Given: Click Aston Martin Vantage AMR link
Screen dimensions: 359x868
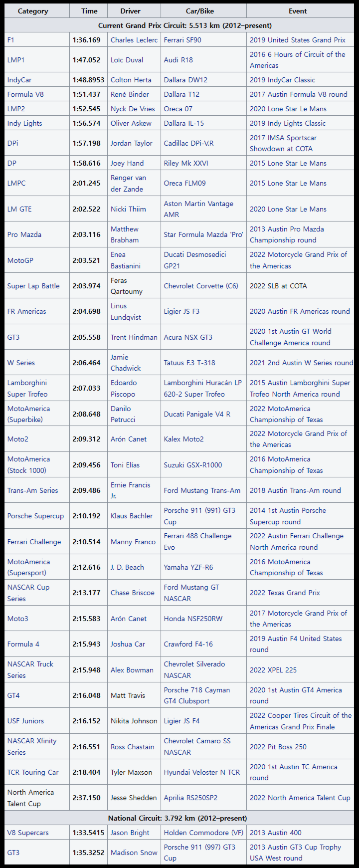Looking at the screenshot, I should (x=198, y=209).
